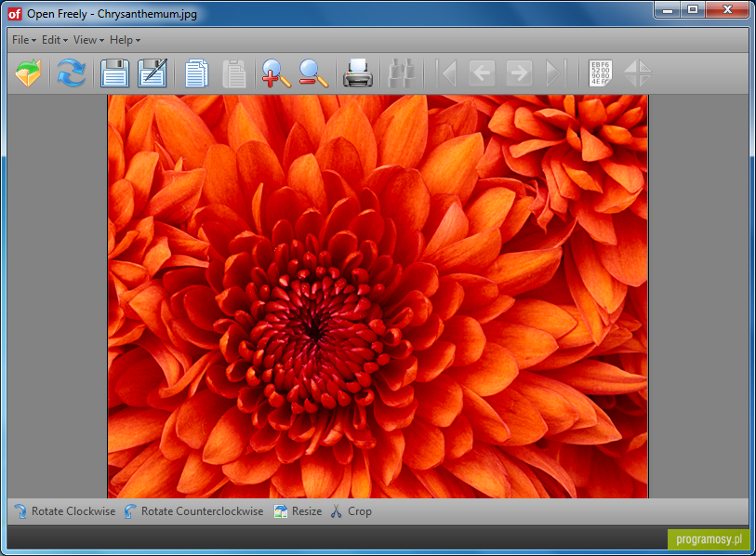Image resolution: width=756 pixels, height=556 pixels.
Task: Open the Help menu
Action: [125, 40]
